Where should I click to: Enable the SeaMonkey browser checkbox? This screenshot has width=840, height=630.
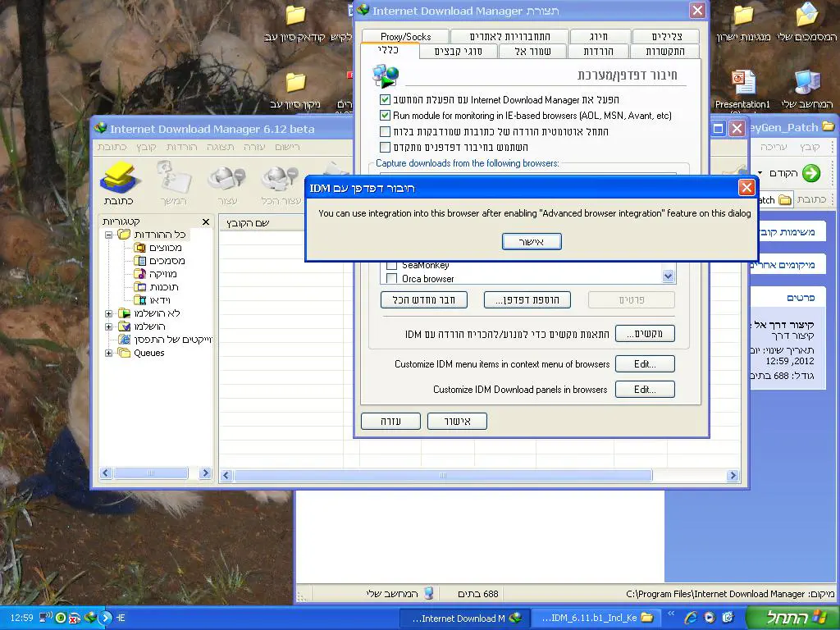coord(391,266)
